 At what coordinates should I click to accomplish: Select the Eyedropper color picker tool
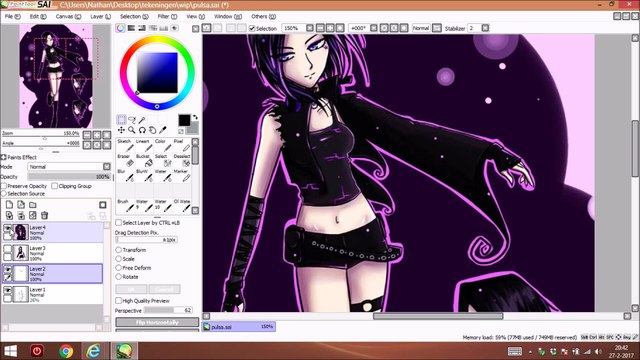[162, 130]
